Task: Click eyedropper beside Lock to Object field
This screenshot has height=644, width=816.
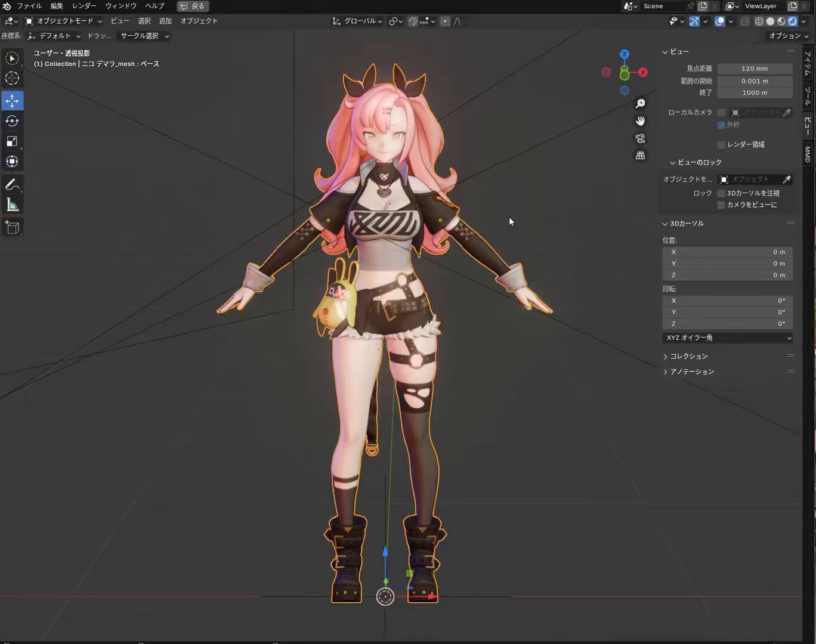Action: pos(787,179)
